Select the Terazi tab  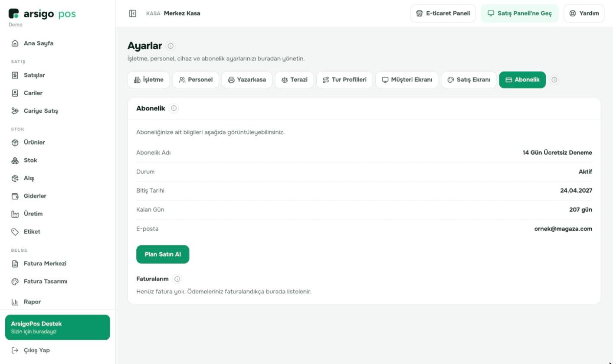point(294,80)
